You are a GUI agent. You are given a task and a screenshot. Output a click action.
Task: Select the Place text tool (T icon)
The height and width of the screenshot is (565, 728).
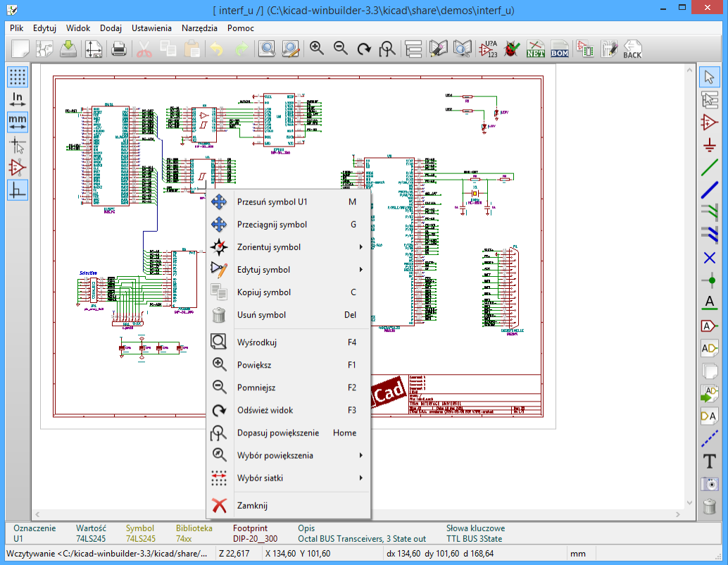710,461
